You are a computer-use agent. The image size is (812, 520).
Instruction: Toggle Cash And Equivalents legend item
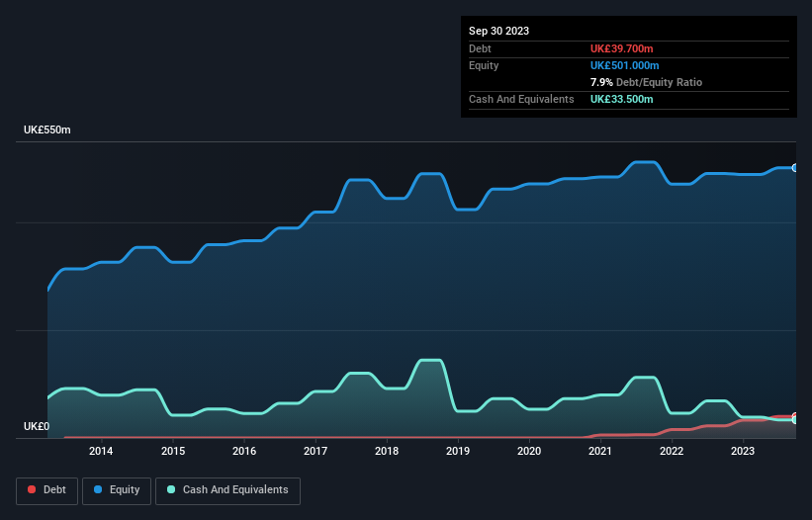pos(227,490)
